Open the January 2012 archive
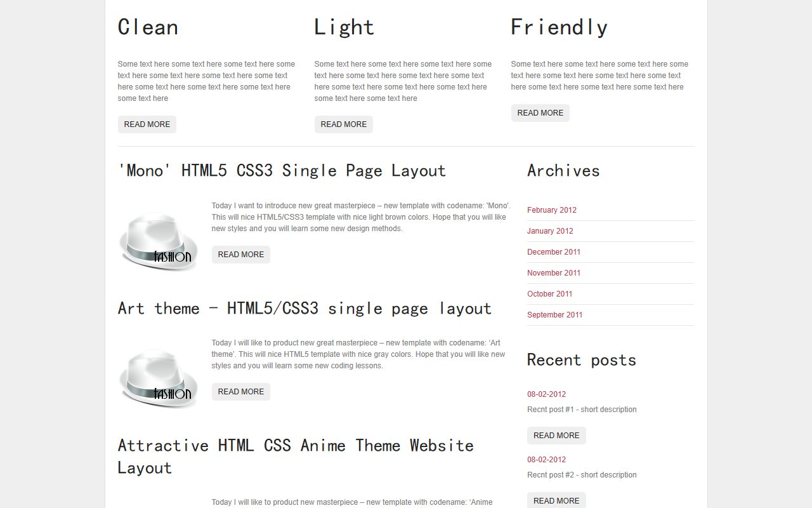 (550, 231)
